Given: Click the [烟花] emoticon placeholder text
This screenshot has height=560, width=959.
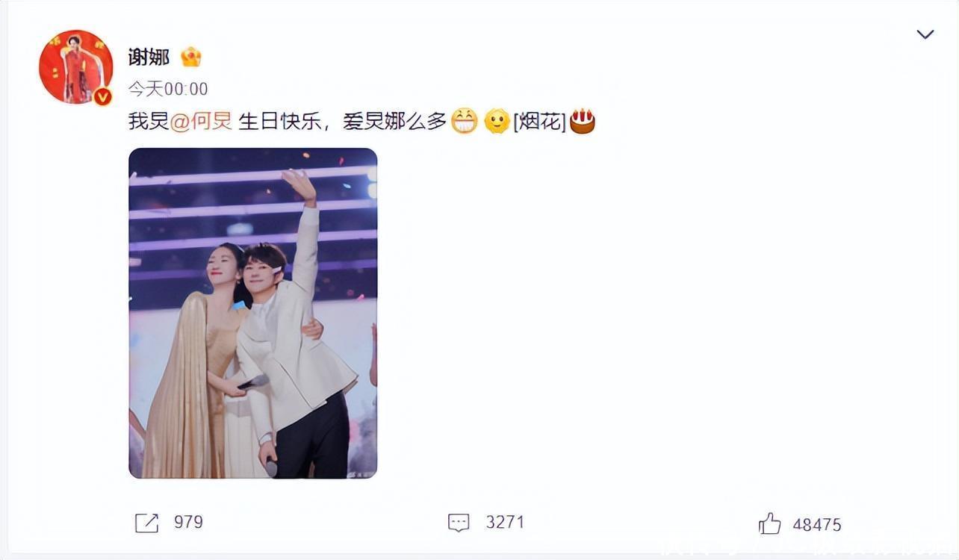Looking at the screenshot, I should (539, 121).
